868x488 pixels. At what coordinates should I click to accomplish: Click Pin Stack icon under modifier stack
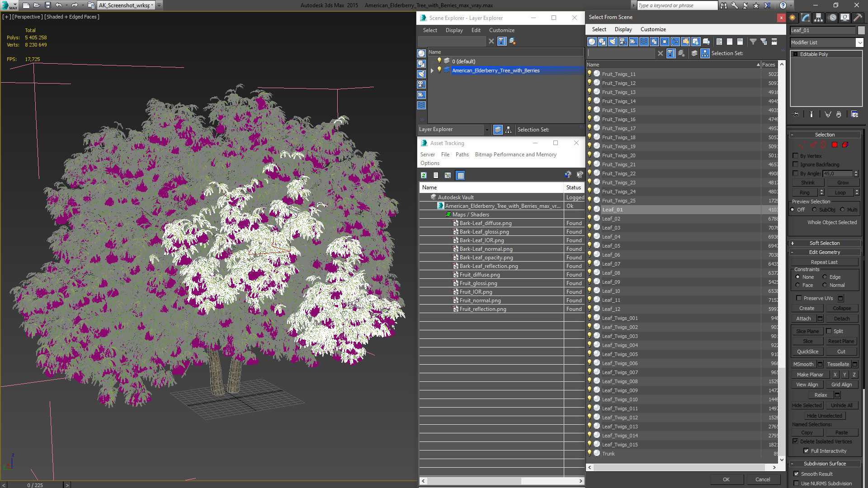pos(796,114)
